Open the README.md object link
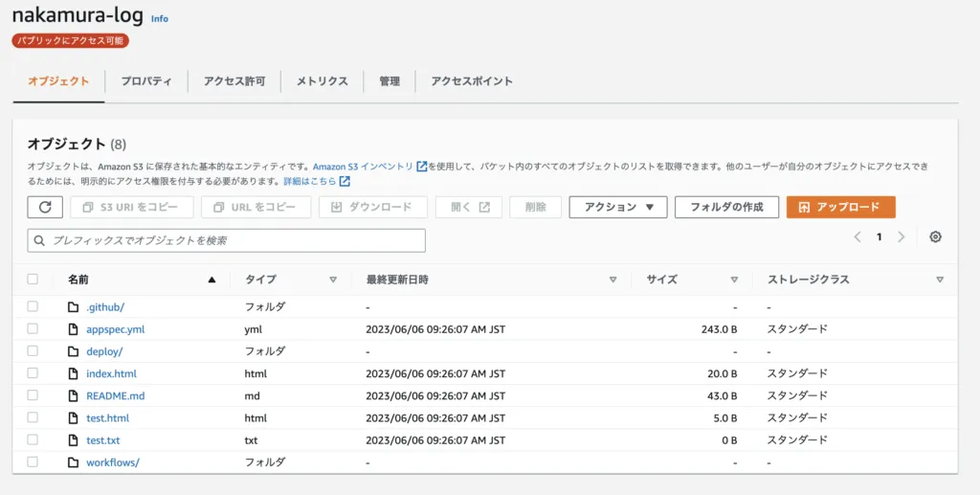The height and width of the screenshot is (495, 980). (x=116, y=395)
